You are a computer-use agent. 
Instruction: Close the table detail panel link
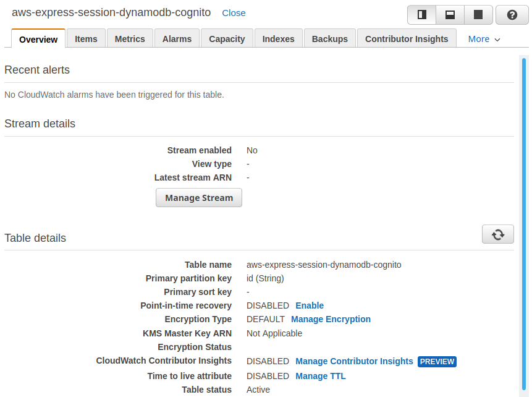(x=234, y=13)
